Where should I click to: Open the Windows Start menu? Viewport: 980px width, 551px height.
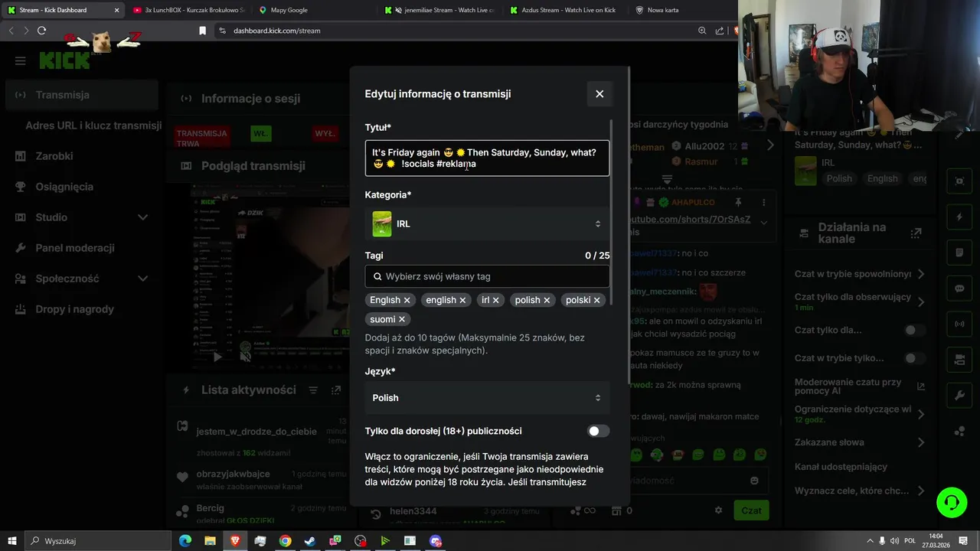point(12,541)
